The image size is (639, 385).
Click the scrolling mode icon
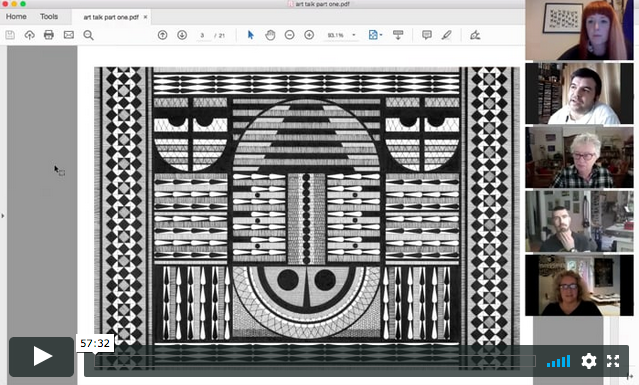point(398,35)
